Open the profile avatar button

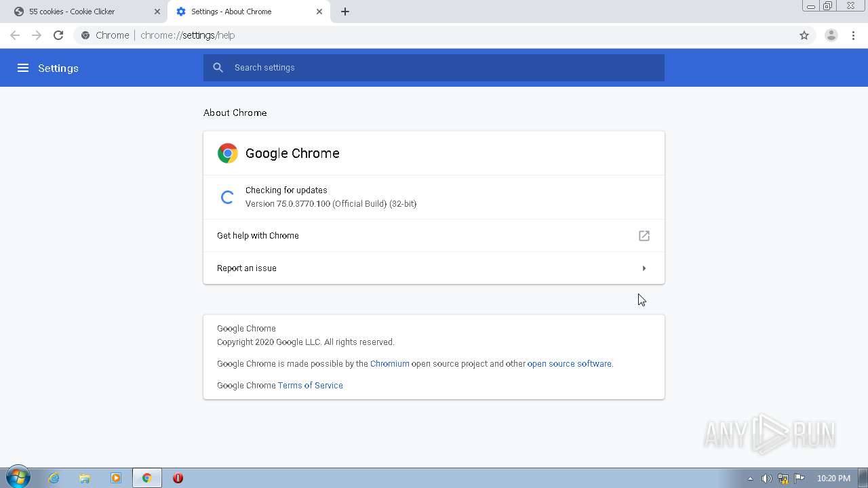(x=831, y=35)
